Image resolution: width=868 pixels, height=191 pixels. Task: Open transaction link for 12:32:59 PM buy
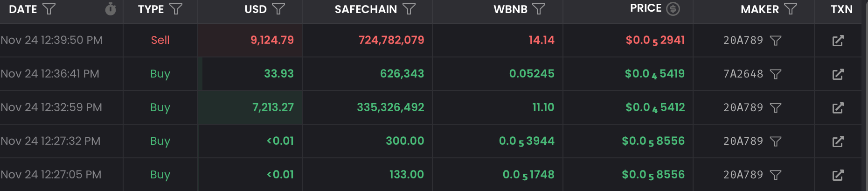click(838, 108)
